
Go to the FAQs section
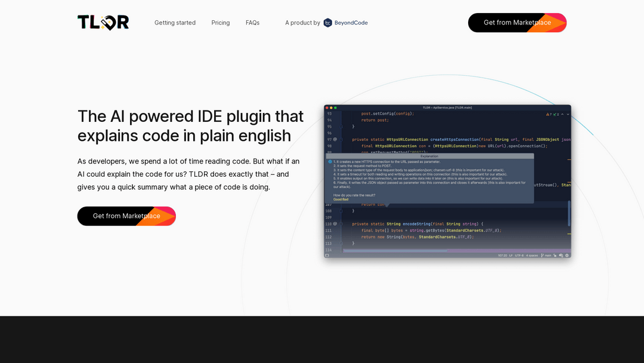253,23
